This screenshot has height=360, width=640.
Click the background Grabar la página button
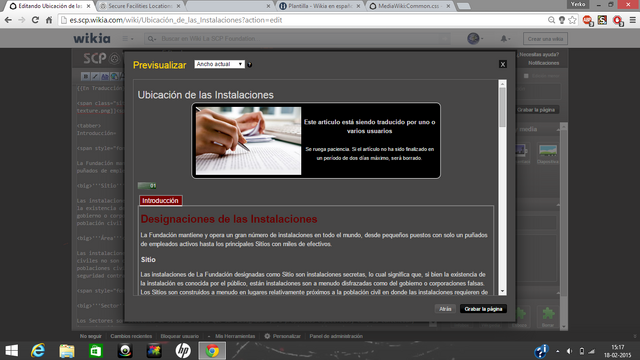pyautogui.click(x=536, y=110)
